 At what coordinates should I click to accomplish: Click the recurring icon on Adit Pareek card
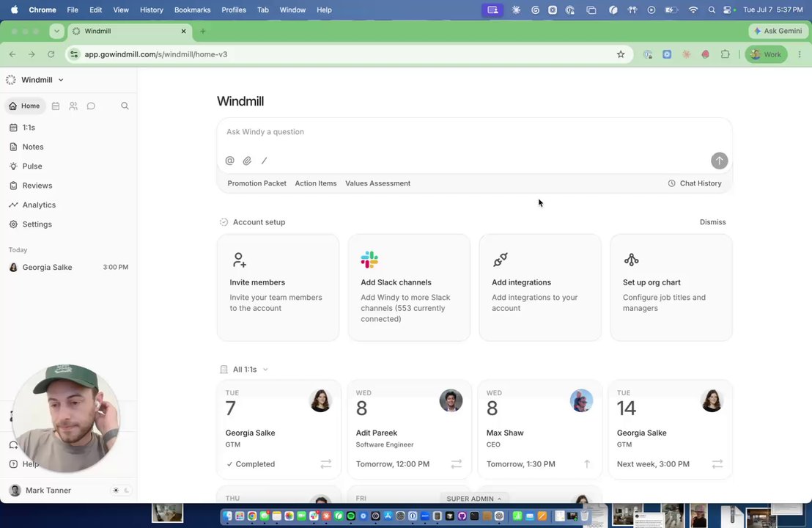tap(457, 463)
